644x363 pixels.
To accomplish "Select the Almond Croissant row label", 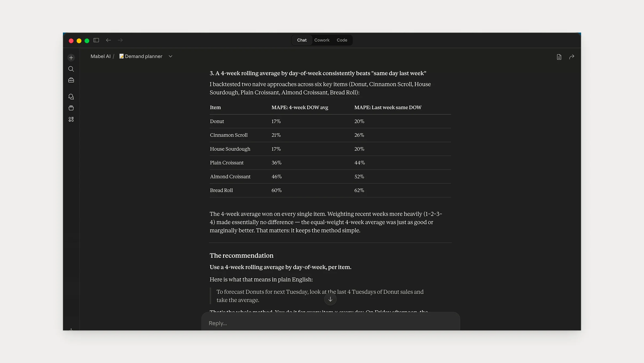I will [230, 177].
